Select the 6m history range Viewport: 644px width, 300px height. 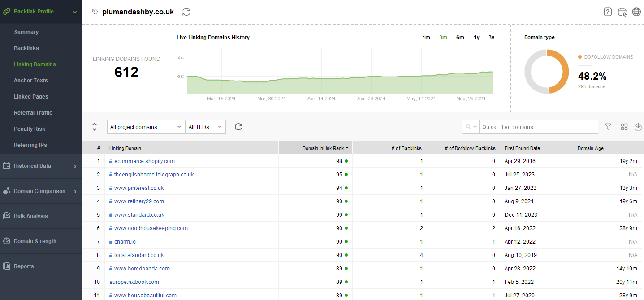coord(460,38)
